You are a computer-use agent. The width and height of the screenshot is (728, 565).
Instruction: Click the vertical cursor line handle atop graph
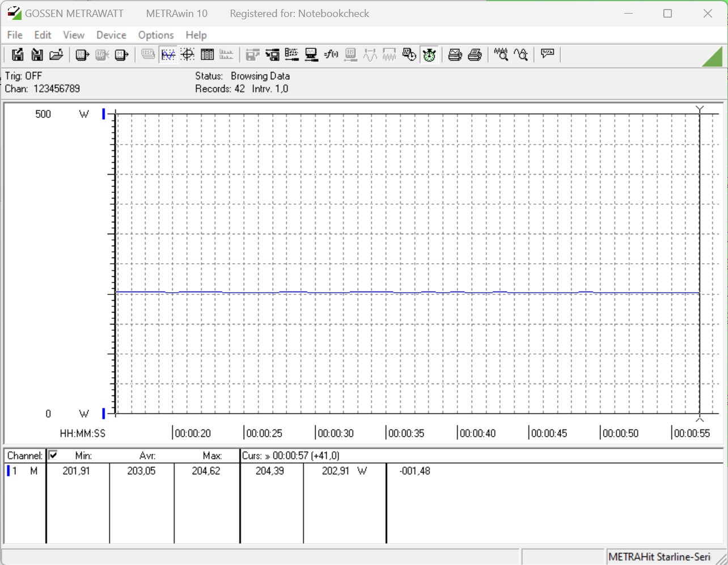pos(700,108)
